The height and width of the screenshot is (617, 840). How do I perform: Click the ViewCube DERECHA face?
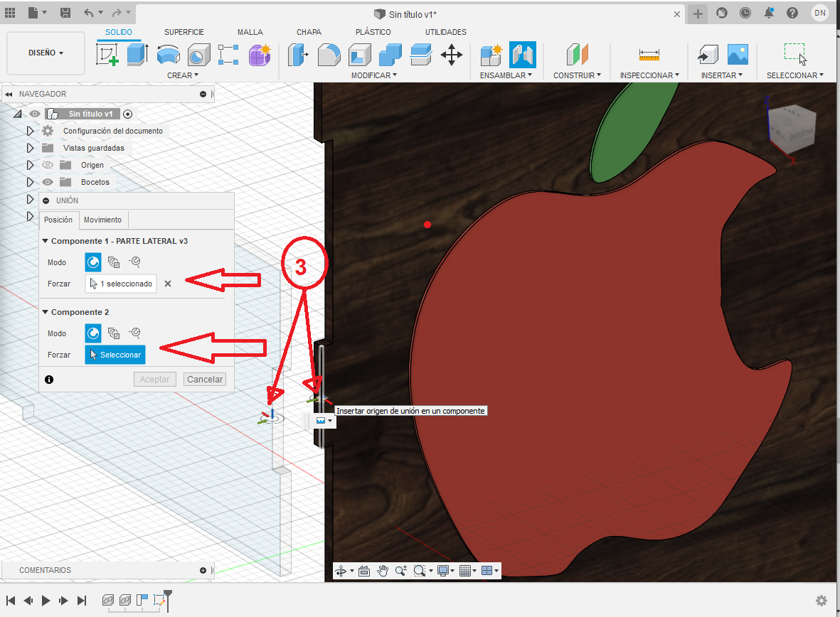point(800,134)
